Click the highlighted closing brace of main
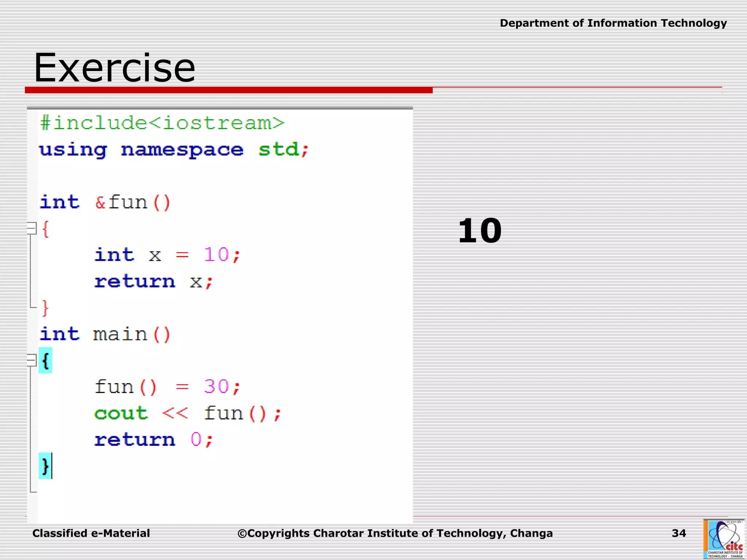747x560 pixels. click(x=45, y=466)
